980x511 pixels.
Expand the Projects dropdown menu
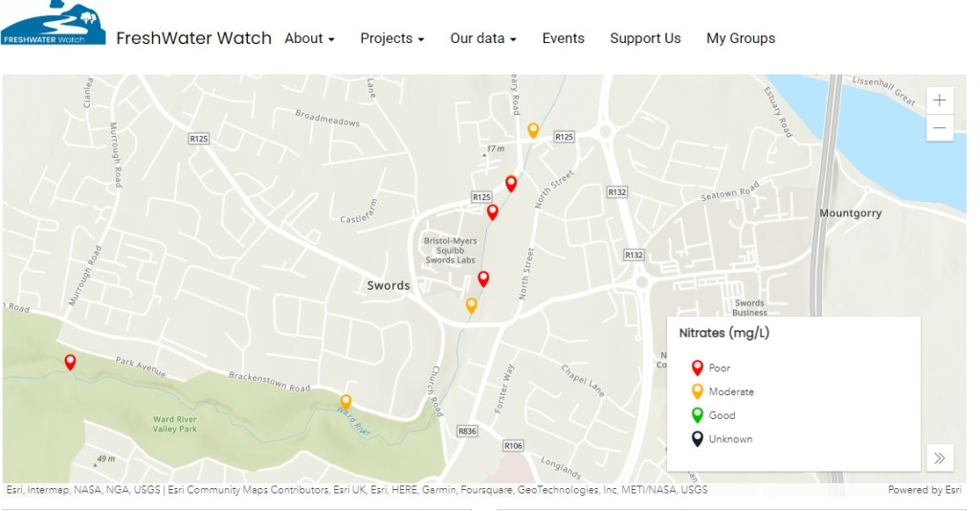pos(391,38)
